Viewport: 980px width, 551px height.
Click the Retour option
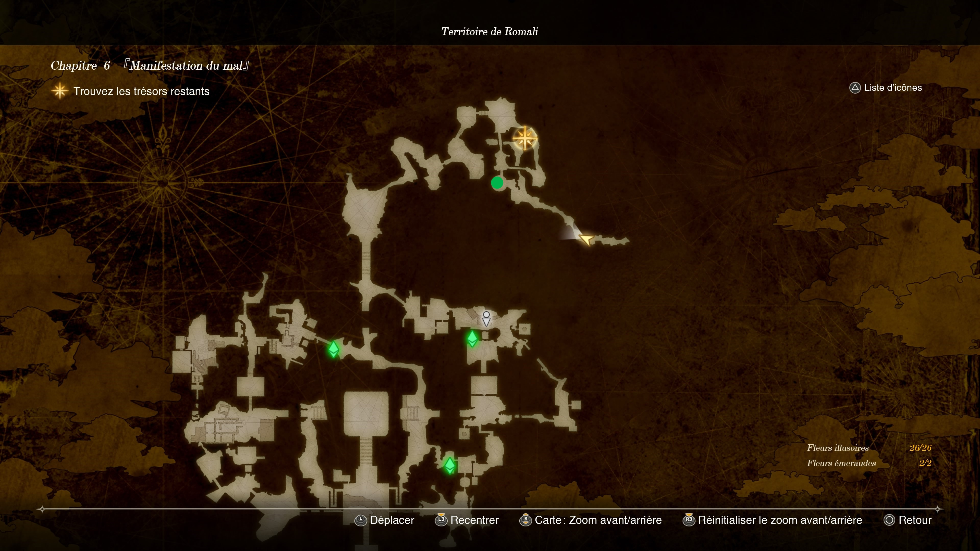click(915, 520)
